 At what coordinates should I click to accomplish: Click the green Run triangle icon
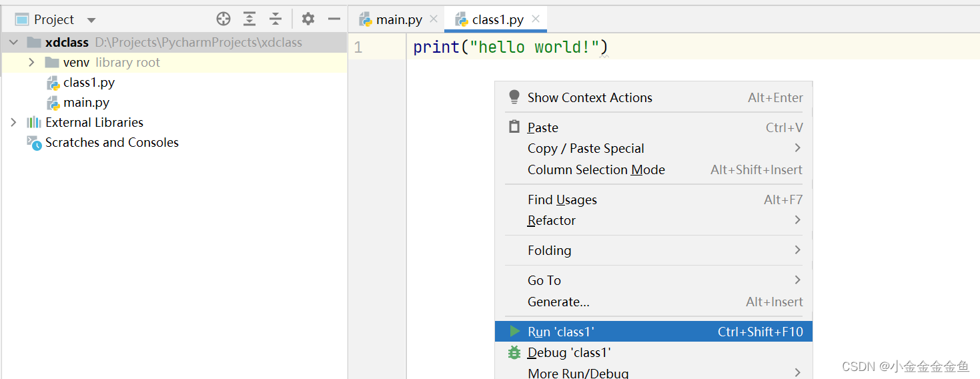pyautogui.click(x=514, y=332)
